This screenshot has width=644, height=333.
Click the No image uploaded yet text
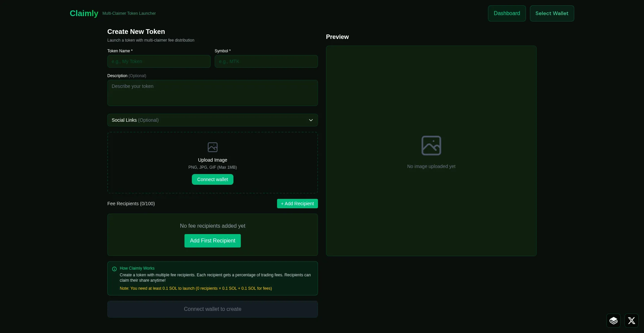(431, 166)
